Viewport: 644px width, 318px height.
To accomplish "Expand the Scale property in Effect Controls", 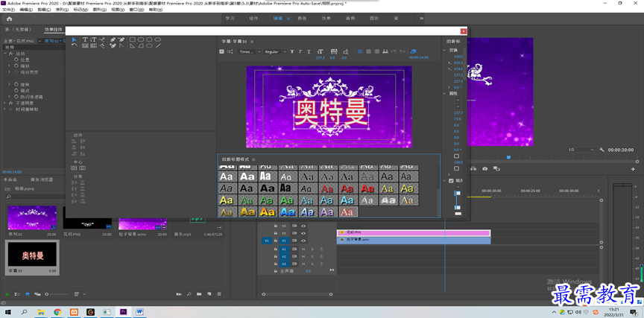I will coord(10,66).
